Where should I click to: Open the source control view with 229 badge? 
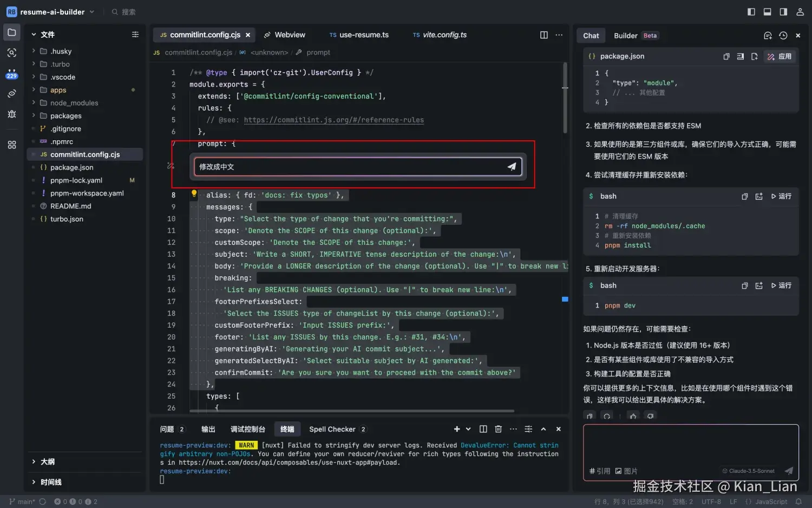pyautogui.click(x=12, y=74)
